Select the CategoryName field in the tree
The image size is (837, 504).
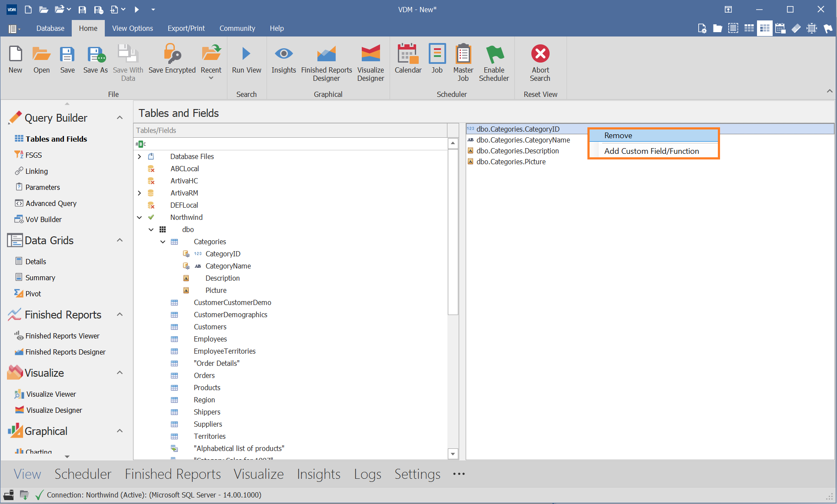(228, 266)
